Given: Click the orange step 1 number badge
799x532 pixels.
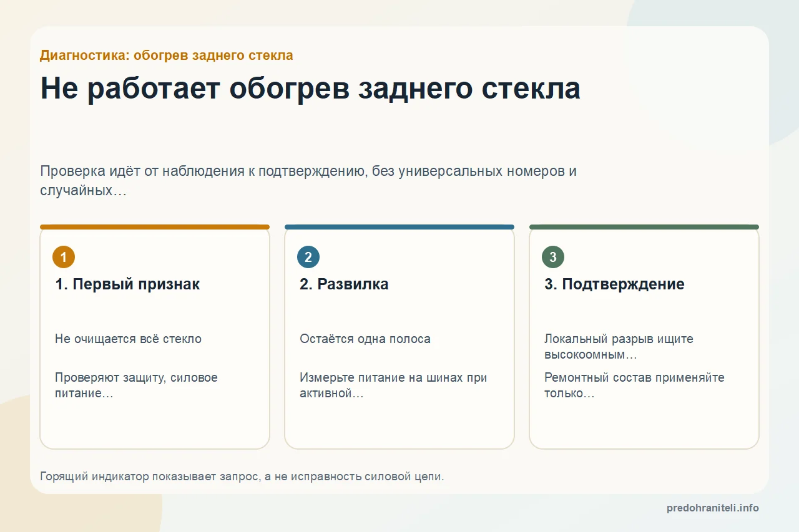Looking at the screenshot, I should tap(64, 257).
